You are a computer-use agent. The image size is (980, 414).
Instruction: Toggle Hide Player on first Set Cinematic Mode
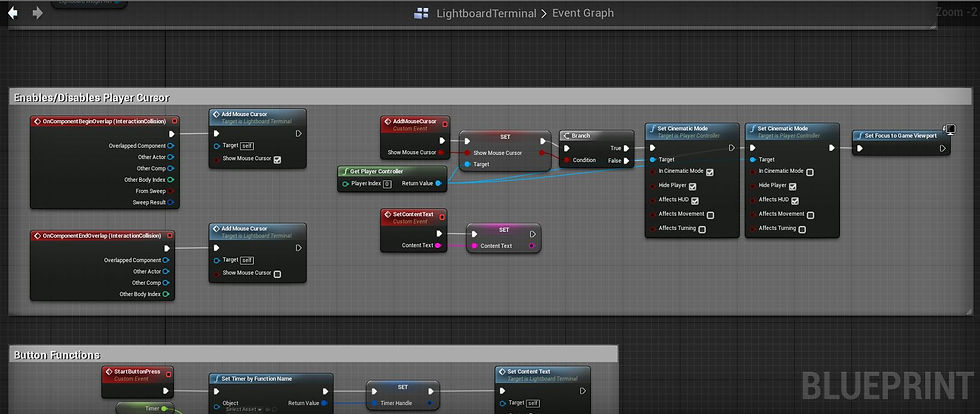click(x=692, y=186)
